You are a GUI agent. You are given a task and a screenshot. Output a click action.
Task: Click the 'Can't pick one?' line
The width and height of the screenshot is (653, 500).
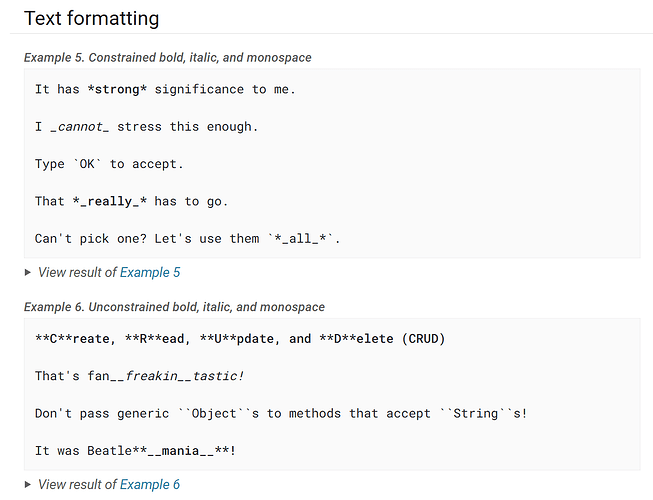187,239
